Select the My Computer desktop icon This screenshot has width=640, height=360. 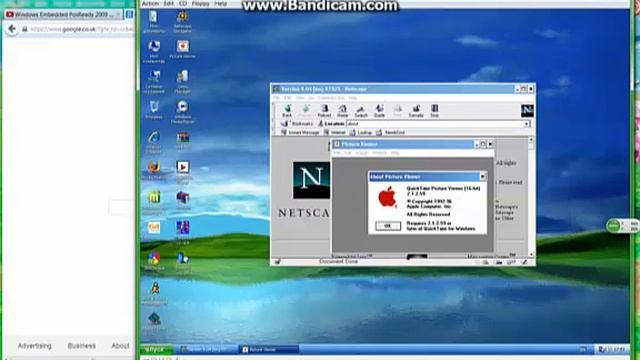click(154, 51)
